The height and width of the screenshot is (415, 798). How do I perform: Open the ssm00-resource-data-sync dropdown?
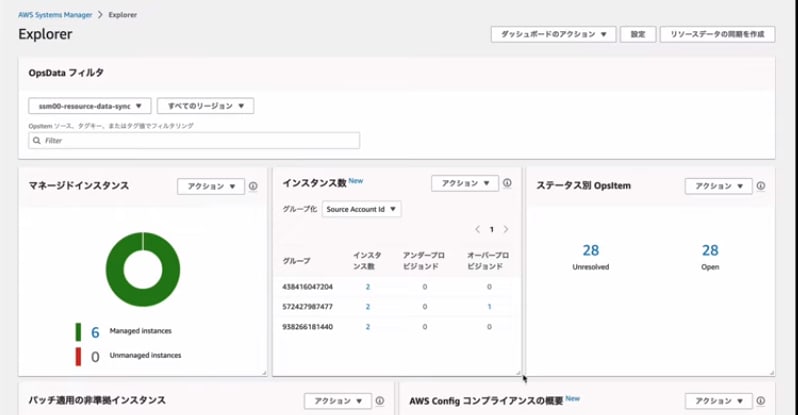[x=90, y=106]
